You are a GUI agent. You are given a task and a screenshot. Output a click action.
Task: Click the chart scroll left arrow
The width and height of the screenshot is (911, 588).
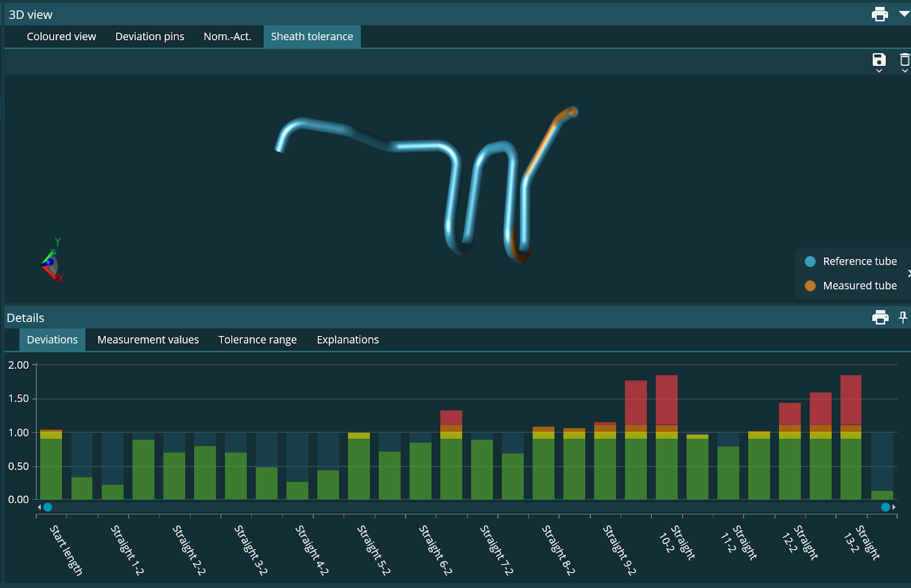pyautogui.click(x=39, y=507)
